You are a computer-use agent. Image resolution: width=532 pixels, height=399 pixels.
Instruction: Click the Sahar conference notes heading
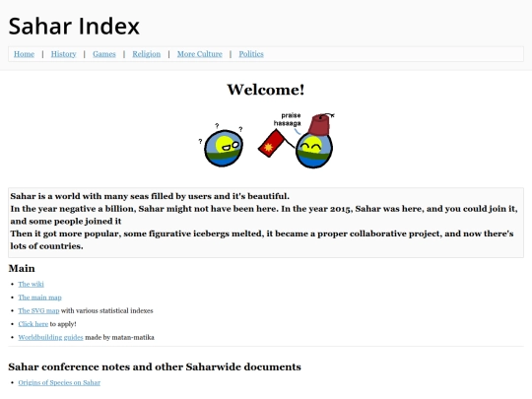pyautogui.click(x=155, y=366)
